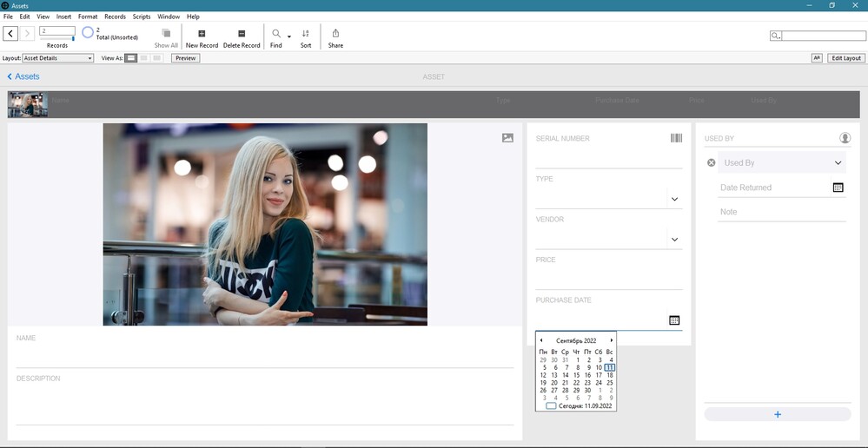Screen dimensions: 868x448
Task: Click the insert picture icon near photo
Action: coord(507,137)
